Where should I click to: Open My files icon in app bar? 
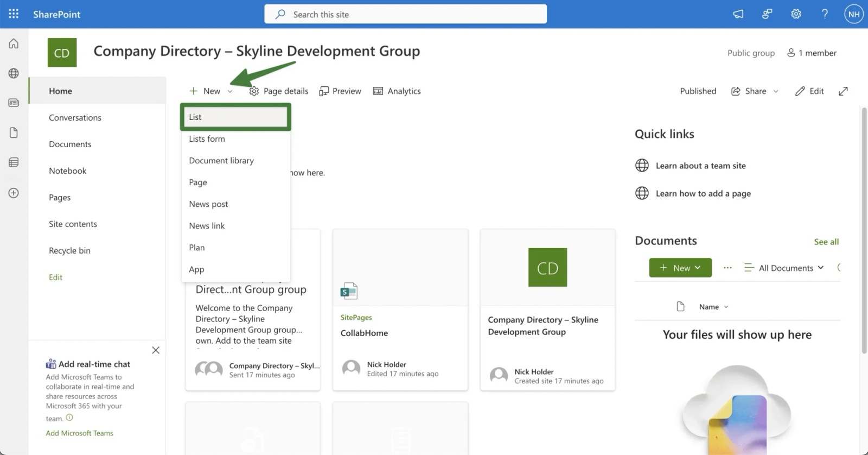(14, 132)
